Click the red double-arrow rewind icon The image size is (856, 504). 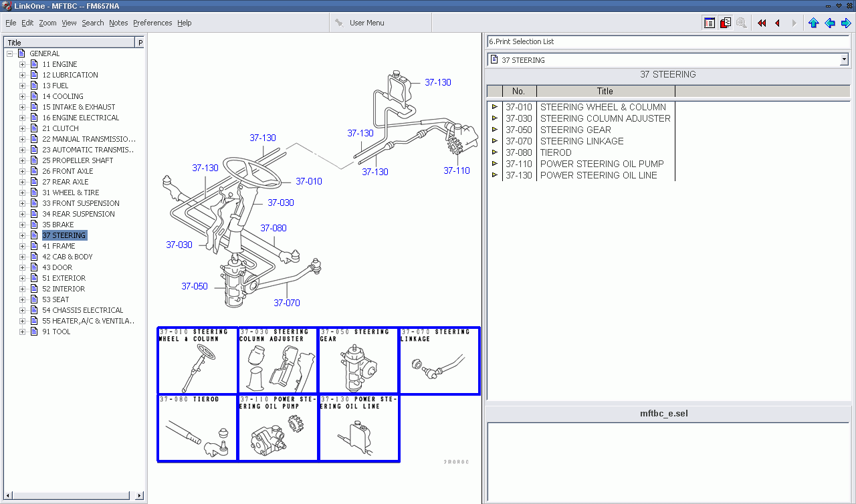pos(762,23)
